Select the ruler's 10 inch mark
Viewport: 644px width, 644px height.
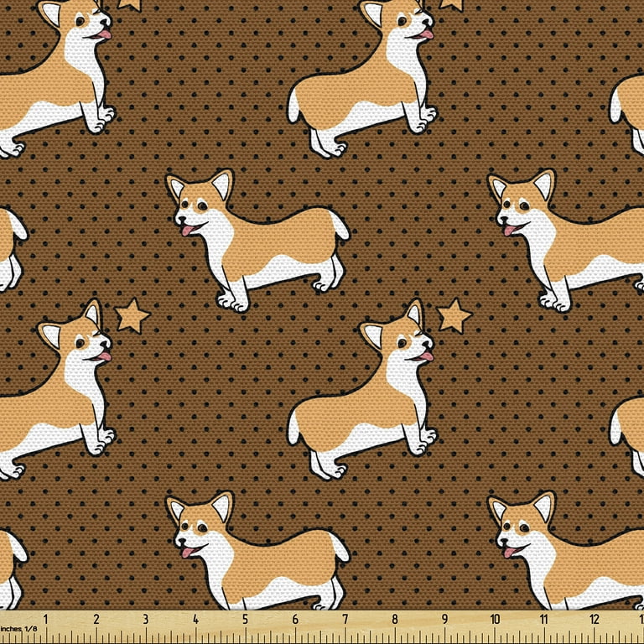tap(495, 620)
